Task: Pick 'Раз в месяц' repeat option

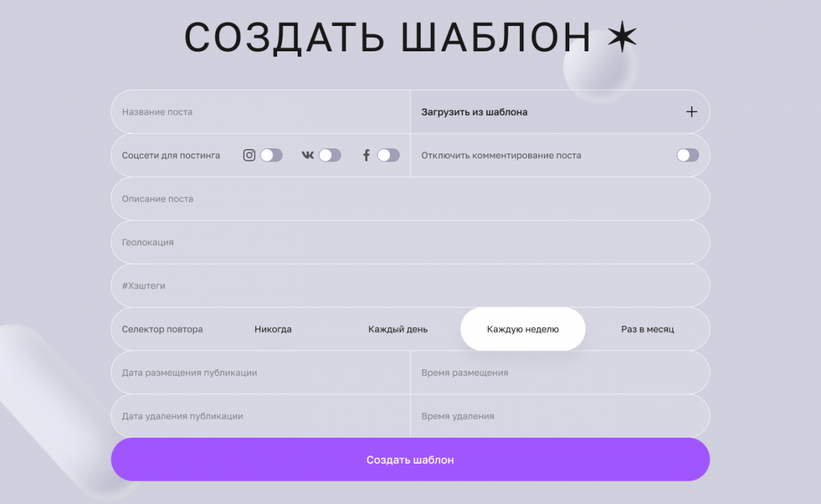Action: (647, 329)
